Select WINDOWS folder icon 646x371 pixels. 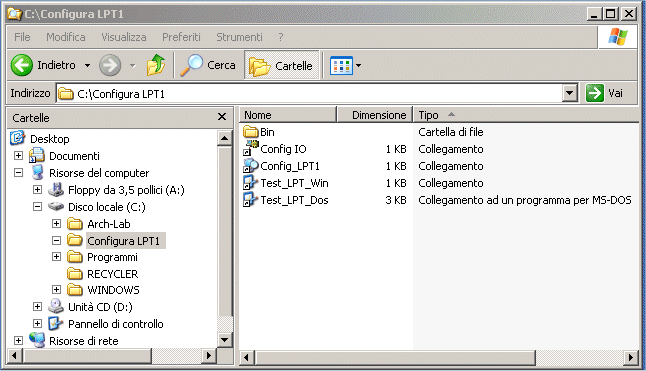(75, 290)
